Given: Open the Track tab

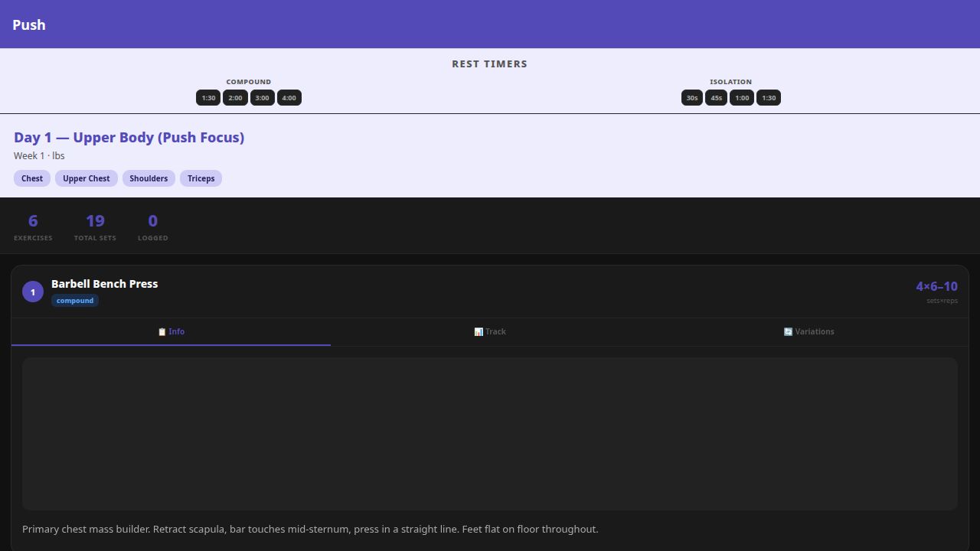Looking at the screenshot, I should (x=490, y=332).
